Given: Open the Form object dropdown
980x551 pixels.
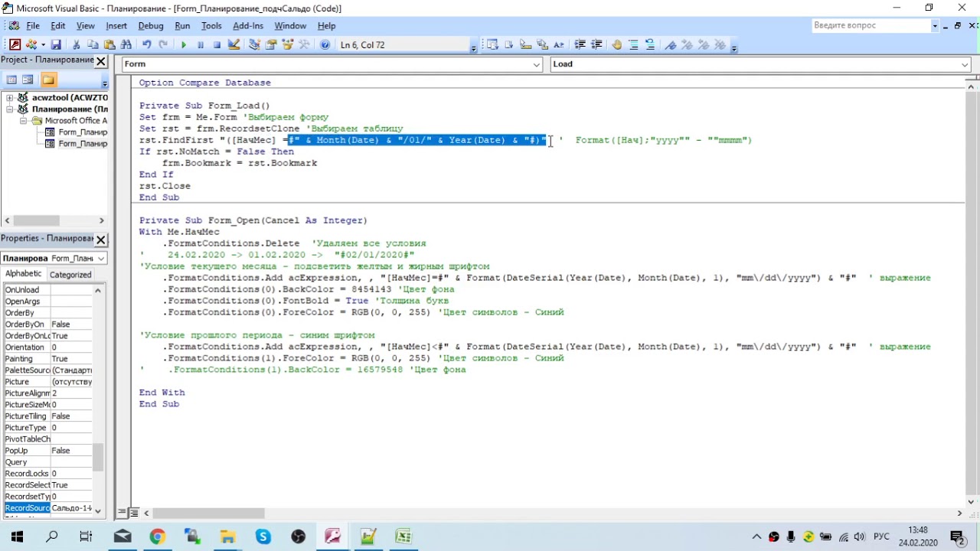Looking at the screenshot, I should tap(537, 64).
